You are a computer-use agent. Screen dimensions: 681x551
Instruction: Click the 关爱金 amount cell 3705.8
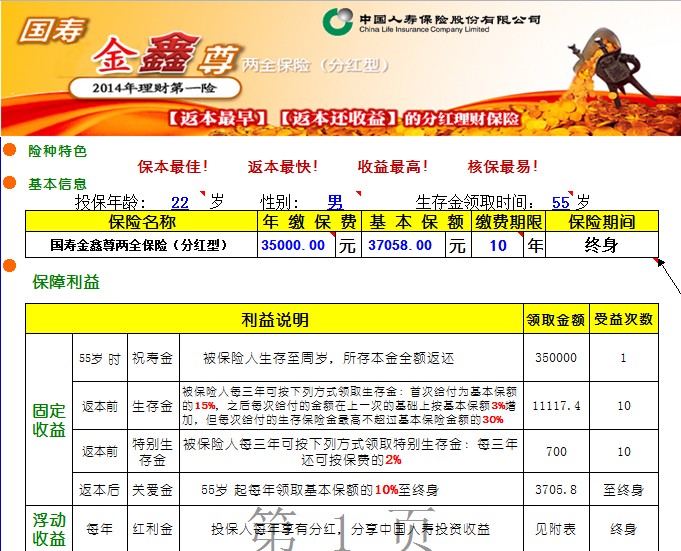click(556, 489)
